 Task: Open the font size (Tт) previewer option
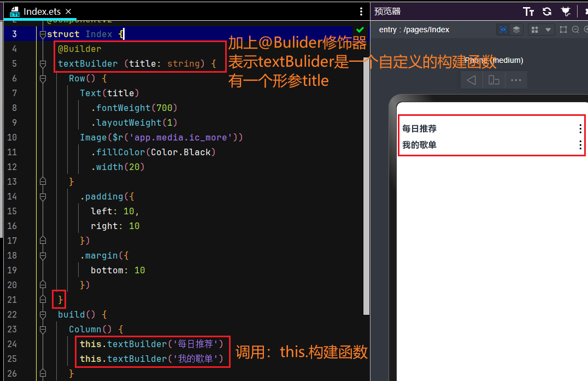pos(528,11)
